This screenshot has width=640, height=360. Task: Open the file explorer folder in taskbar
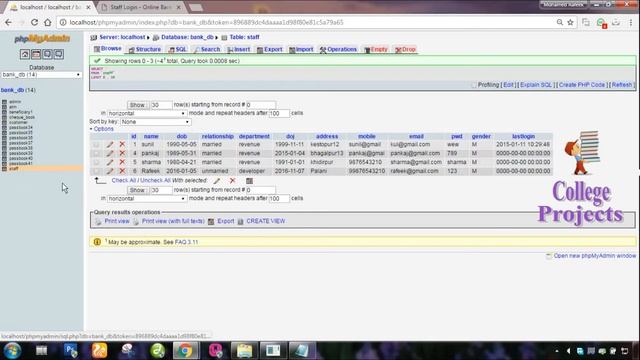pyautogui.click(x=244, y=351)
